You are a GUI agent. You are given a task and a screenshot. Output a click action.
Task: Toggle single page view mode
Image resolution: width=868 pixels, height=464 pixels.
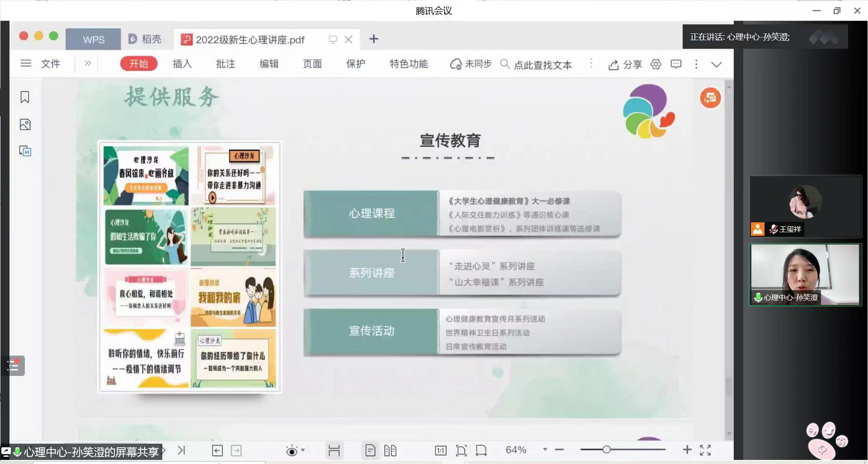point(370,450)
